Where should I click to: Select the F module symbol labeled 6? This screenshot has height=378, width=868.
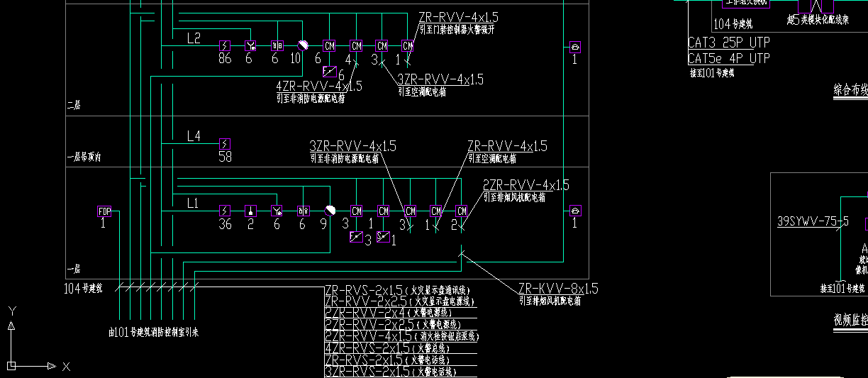click(x=330, y=71)
